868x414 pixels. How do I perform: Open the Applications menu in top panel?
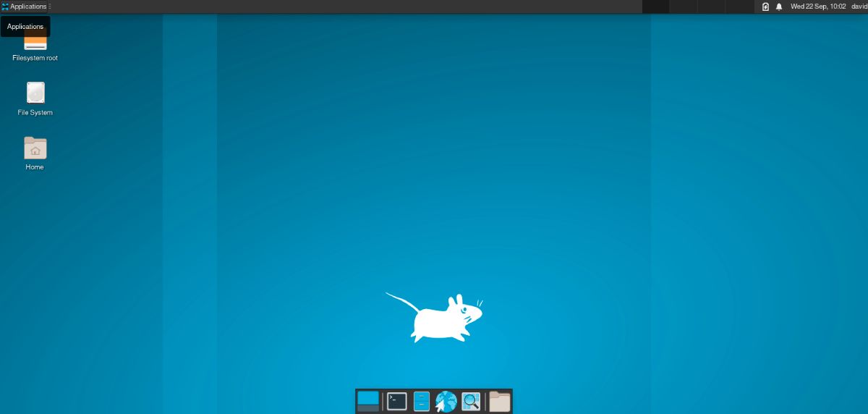[x=24, y=7]
